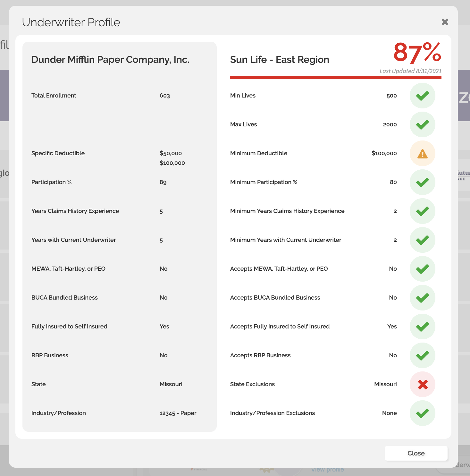
Task: Click the checkmark next to Minimum Participation %
Action: point(423,182)
